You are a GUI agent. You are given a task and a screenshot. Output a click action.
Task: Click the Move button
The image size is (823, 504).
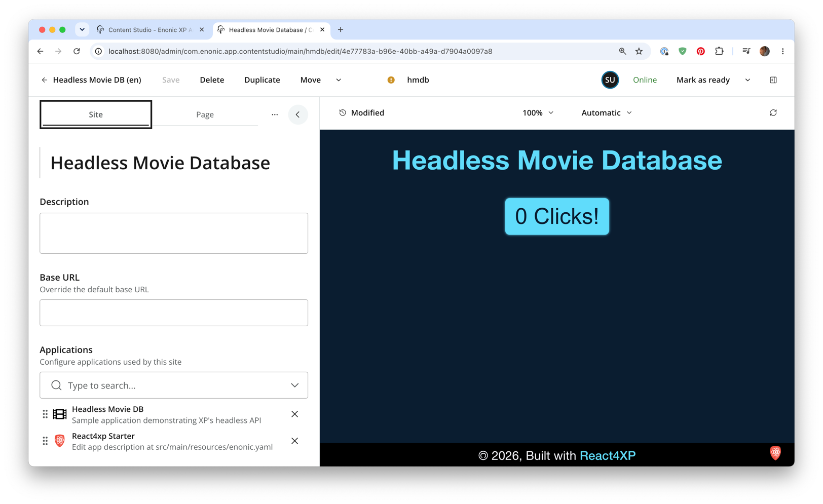tap(310, 80)
